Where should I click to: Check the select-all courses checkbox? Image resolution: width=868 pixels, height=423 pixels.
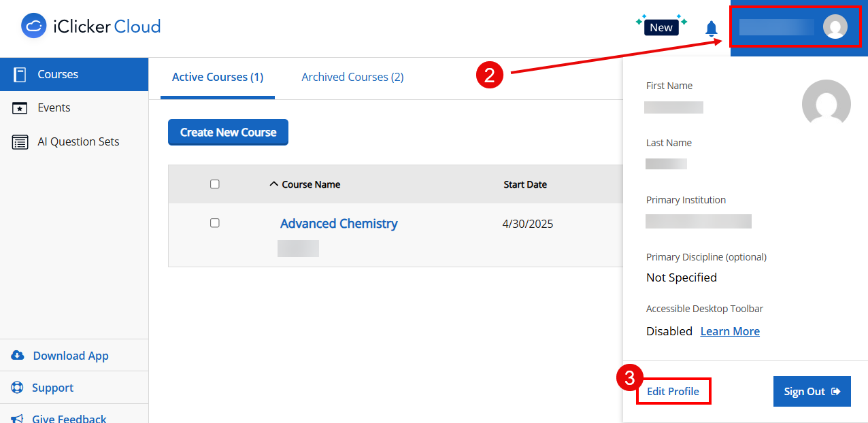click(214, 184)
